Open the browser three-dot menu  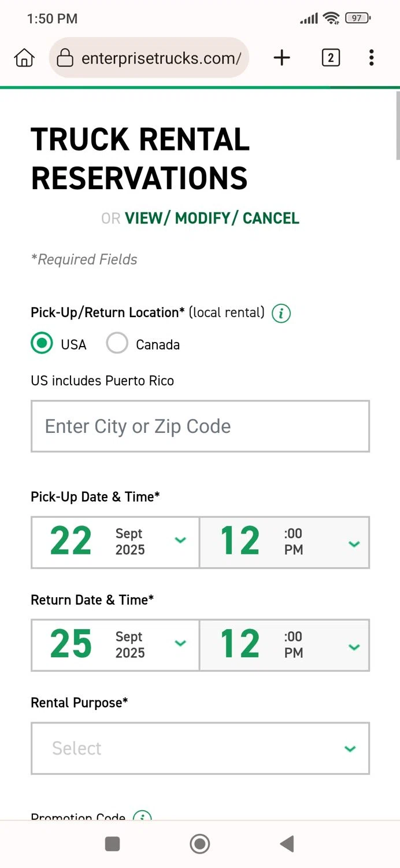point(371,58)
